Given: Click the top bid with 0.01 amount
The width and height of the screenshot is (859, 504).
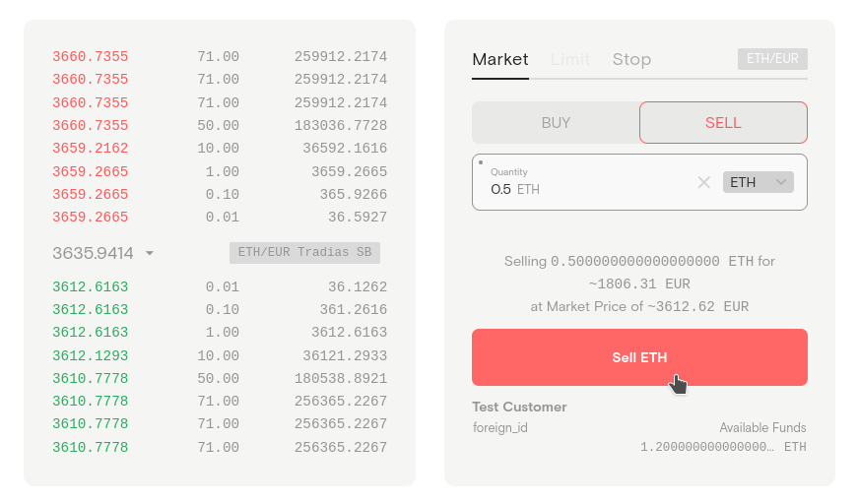Looking at the screenshot, I should pyautogui.click(x=219, y=287).
